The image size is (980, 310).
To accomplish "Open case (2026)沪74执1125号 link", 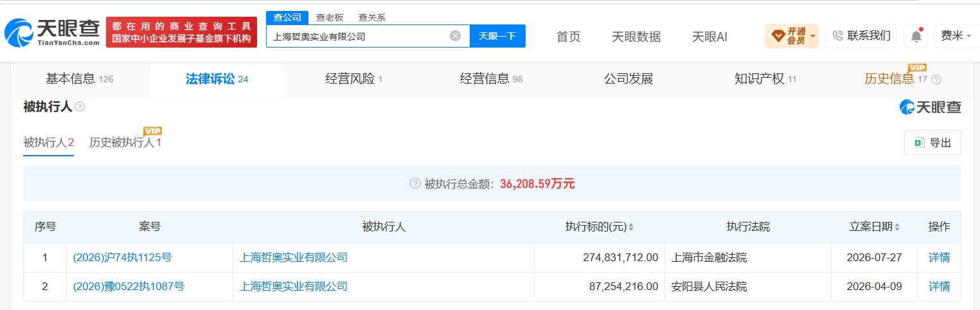I will tap(123, 257).
